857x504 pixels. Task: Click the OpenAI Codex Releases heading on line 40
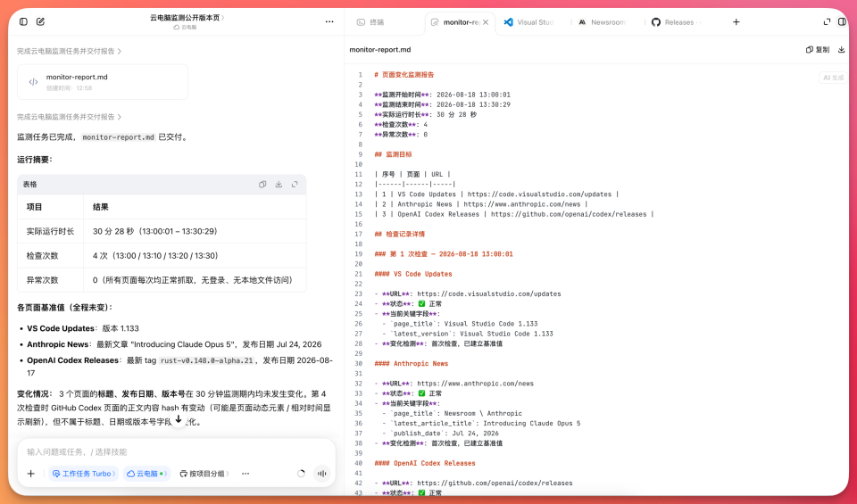(x=425, y=464)
